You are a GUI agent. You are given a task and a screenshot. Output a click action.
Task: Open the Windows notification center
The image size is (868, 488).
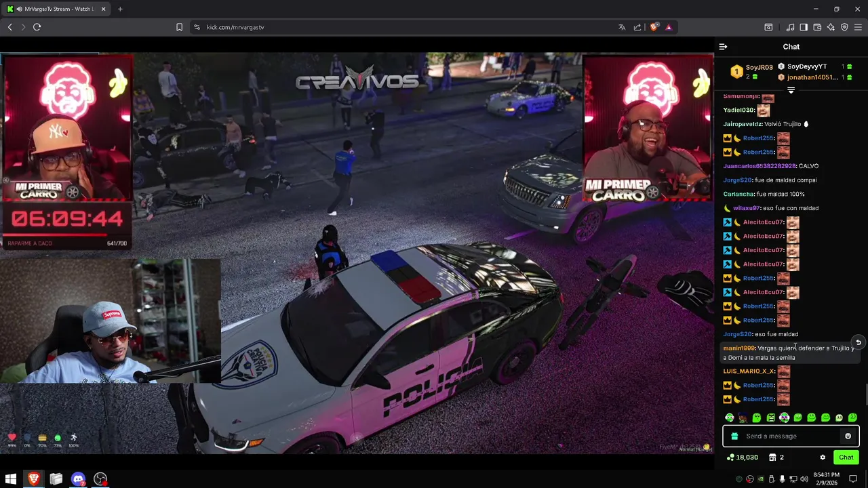click(x=853, y=479)
